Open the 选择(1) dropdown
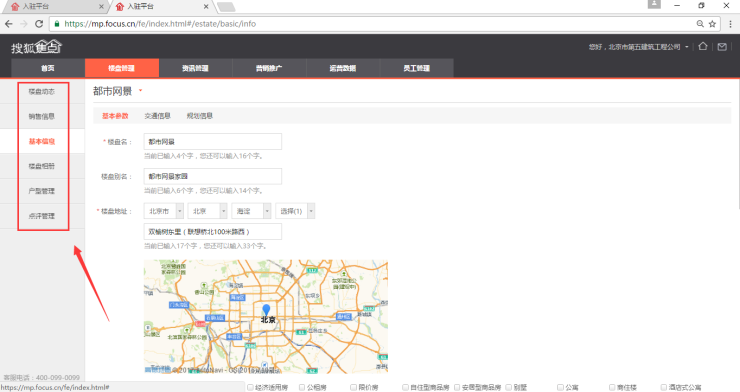This screenshot has width=740, height=392. (x=295, y=211)
